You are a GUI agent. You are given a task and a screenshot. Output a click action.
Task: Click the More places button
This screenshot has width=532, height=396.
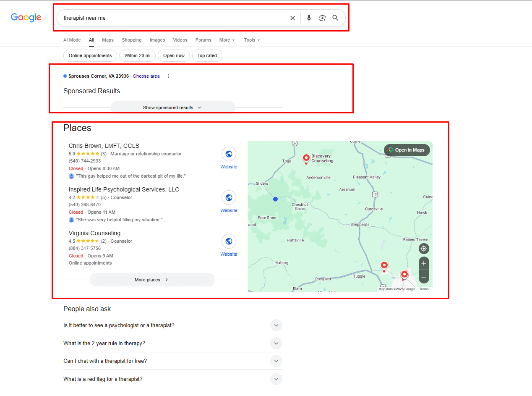point(152,280)
